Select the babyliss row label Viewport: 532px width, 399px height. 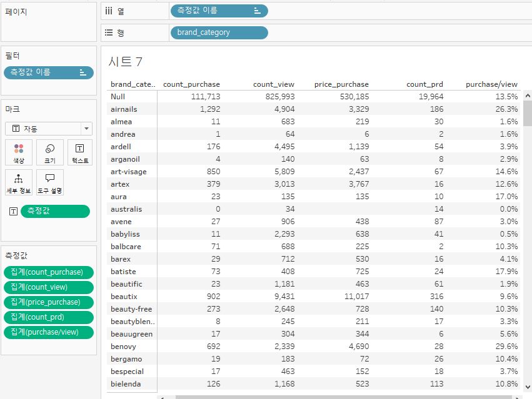(125, 234)
